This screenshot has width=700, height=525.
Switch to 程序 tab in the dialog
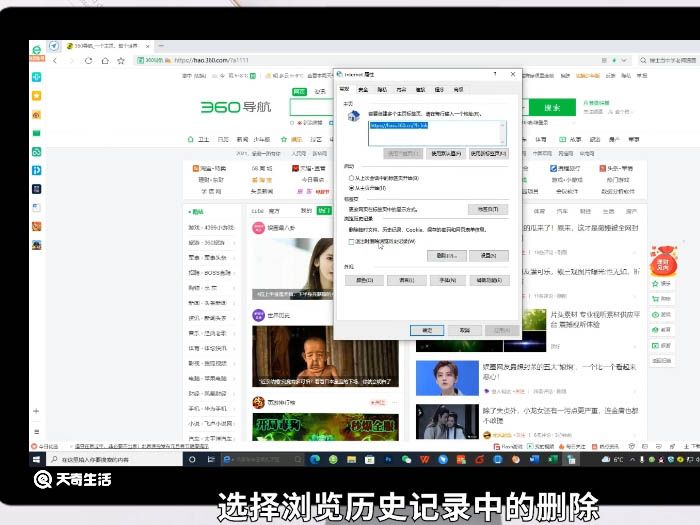[x=439, y=90]
